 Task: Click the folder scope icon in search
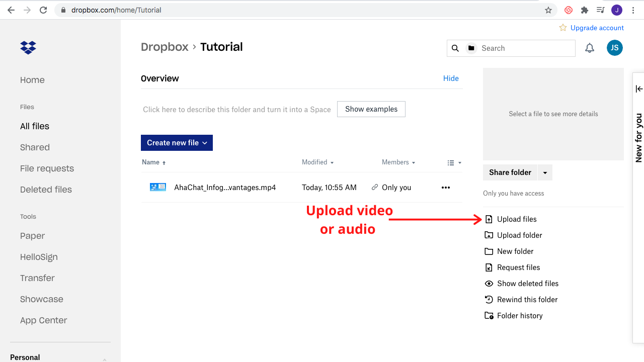471,48
